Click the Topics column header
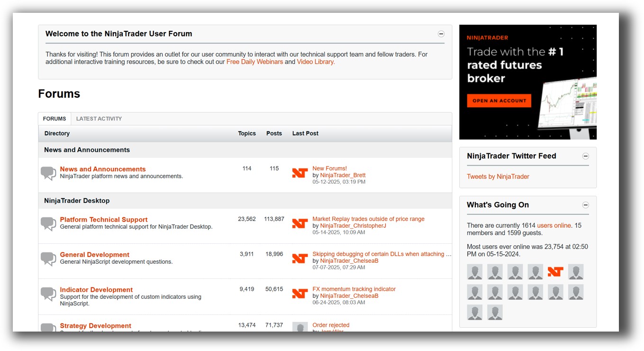The image size is (644, 351). [x=247, y=133]
